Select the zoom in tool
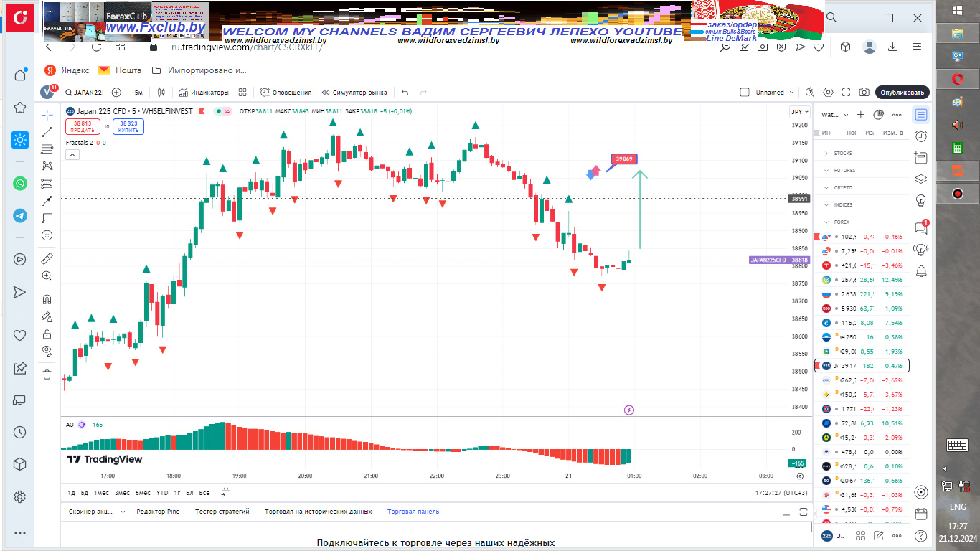 (x=47, y=275)
